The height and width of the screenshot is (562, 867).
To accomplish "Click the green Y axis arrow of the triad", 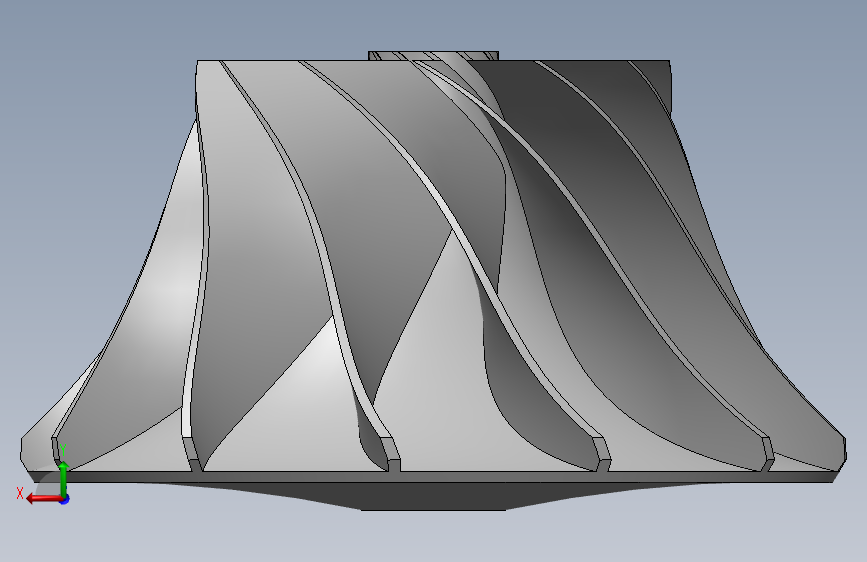I will pyautogui.click(x=63, y=479).
